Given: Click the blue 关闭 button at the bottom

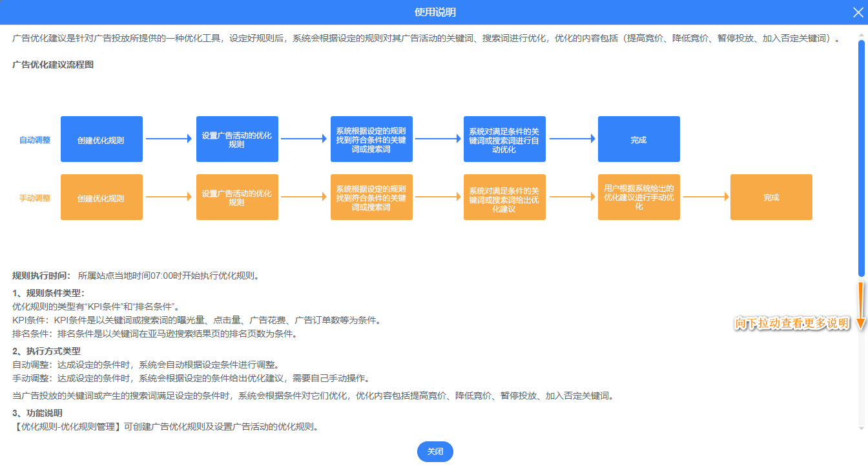Looking at the screenshot, I should pyautogui.click(x=435, y=452).
